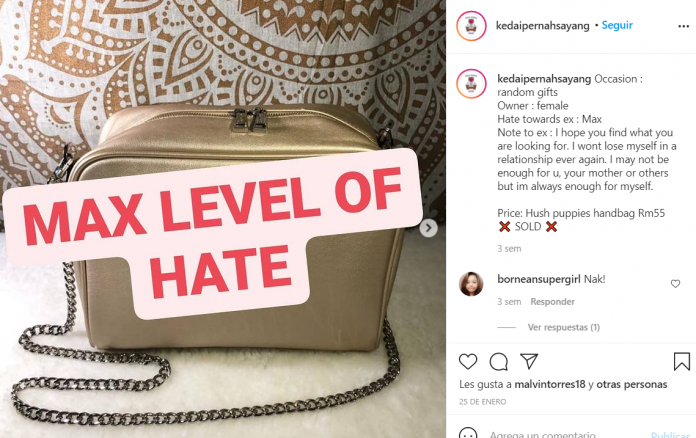Viewport: 696px width, 438px height.
Task: Open emoji picker in comment box
Action: tap(468, 434)
